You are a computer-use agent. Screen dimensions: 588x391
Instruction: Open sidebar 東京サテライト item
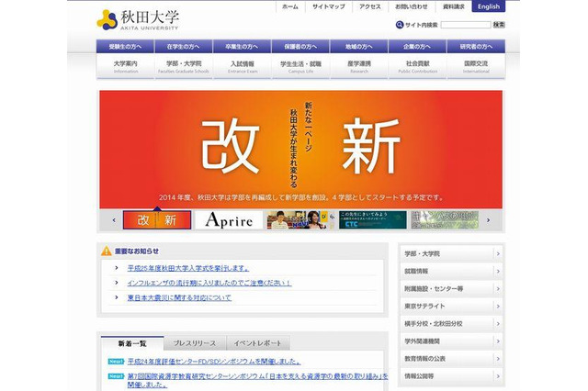point(451,306)
